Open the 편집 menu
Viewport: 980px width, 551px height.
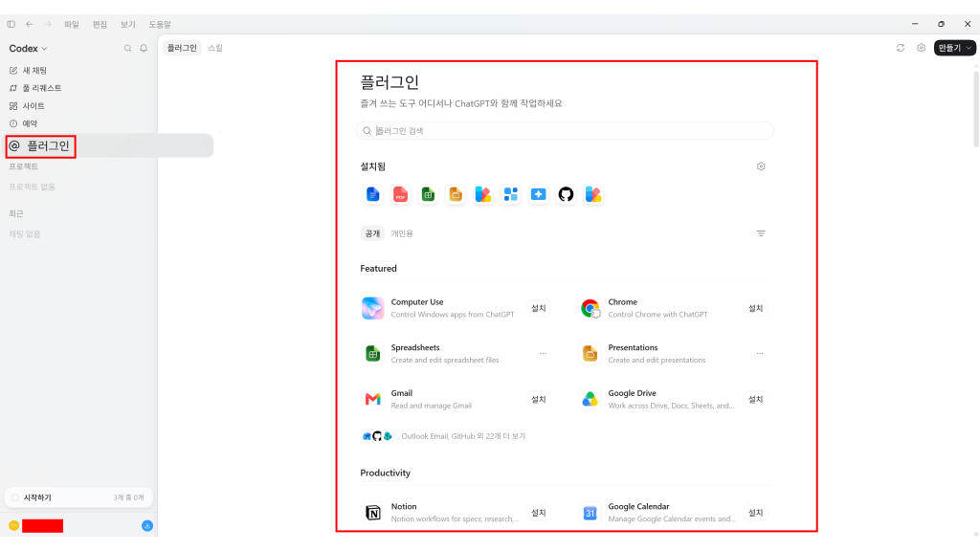[100, 24]
